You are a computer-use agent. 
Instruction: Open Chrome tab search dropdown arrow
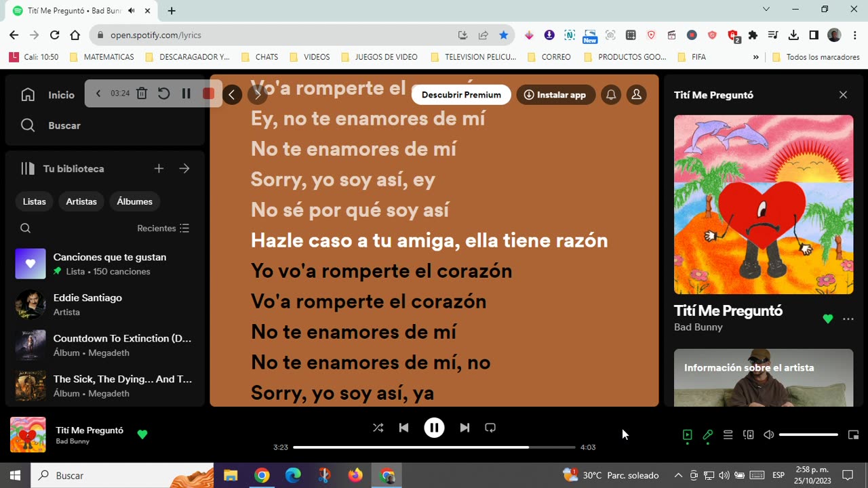point(766,9)
